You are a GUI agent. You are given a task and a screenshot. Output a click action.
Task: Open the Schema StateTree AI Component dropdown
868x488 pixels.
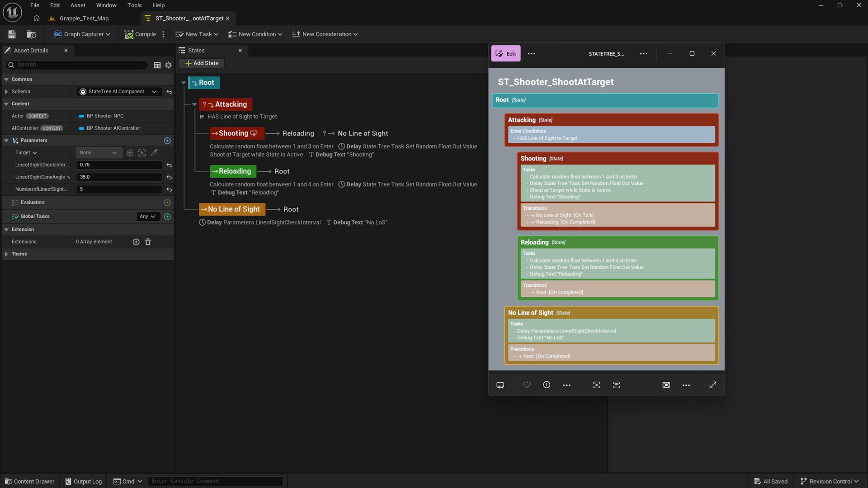[x=119, y=92]
